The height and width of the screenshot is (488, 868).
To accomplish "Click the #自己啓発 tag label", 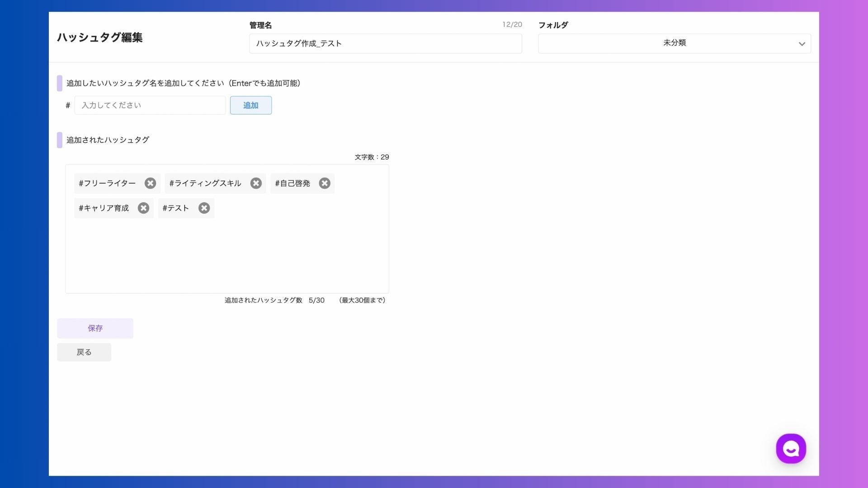I will [x=292, y=183].
